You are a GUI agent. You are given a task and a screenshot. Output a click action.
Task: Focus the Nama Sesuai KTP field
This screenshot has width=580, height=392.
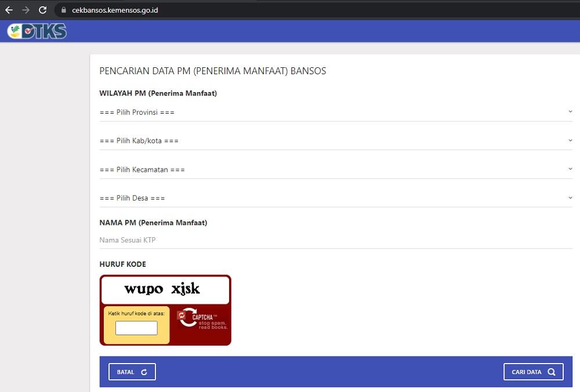(335, 240)
